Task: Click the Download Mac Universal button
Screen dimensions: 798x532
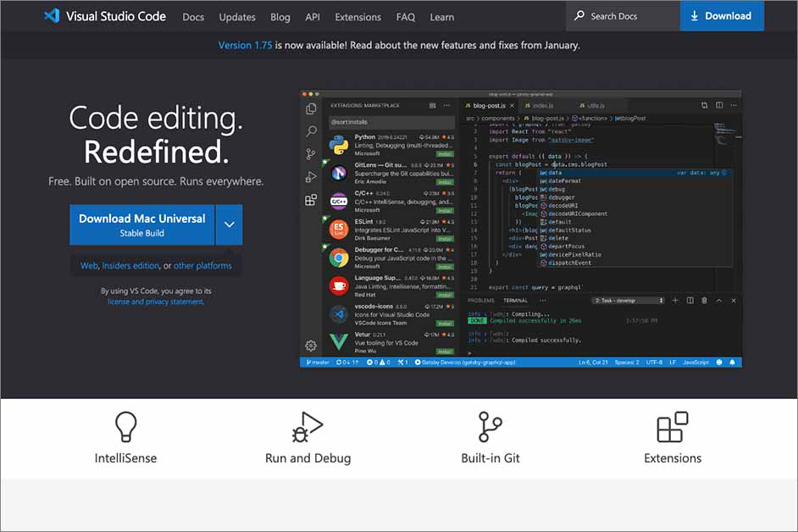Action: point(142,225)
